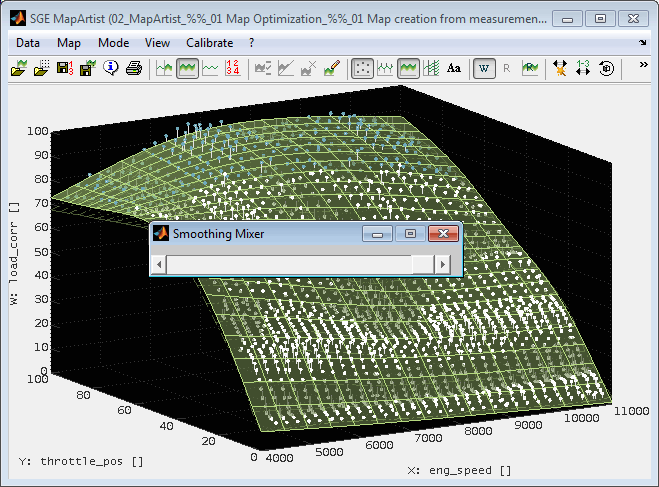Click the paintbrush edit tool icon
Screen dimensions: 659x487
tap(334, 68)
